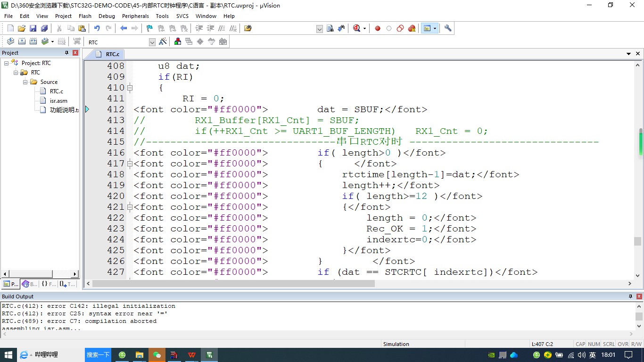
Task: Collapse Project: RTC tree root
Action: pyautogui.click(x=7, y=63)
